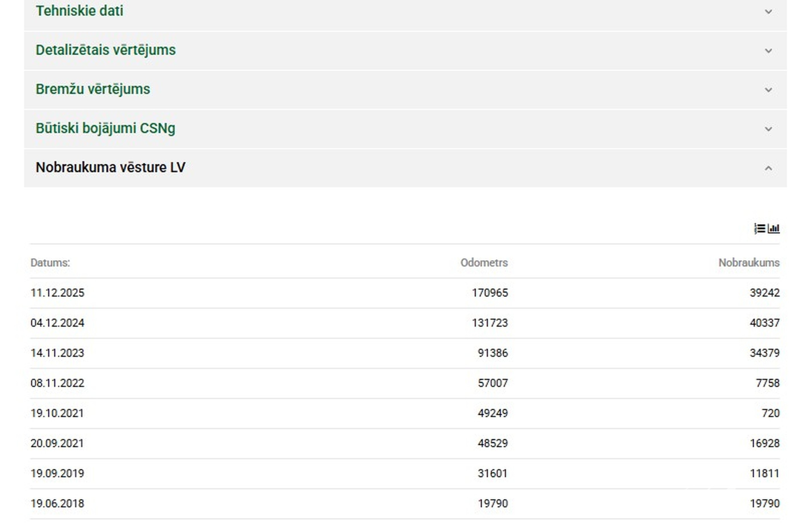This screenshot has height=532, width=798.
Task: Click the Odometrs column header
Action: 484,263
